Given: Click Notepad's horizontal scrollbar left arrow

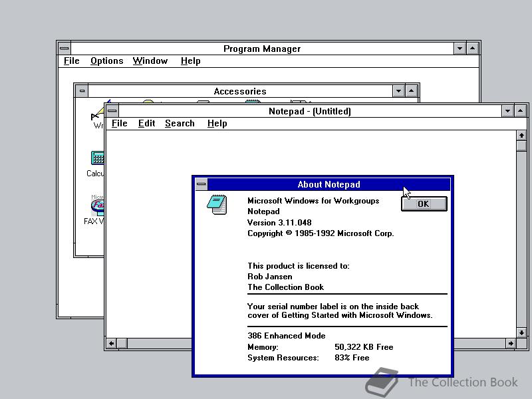Looking at the screenshot, I should (x=112, y=343).
